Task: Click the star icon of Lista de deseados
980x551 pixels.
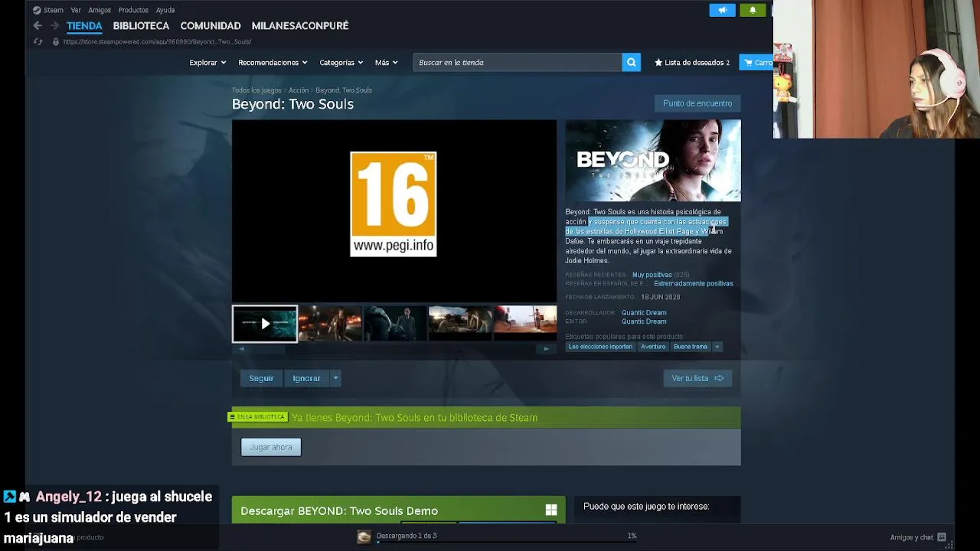Action: click(658, 63)
